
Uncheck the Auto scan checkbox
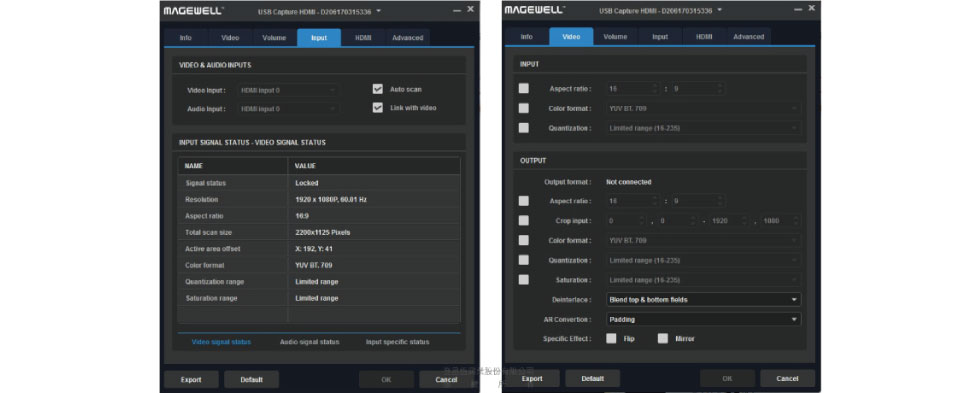point(378,89)
